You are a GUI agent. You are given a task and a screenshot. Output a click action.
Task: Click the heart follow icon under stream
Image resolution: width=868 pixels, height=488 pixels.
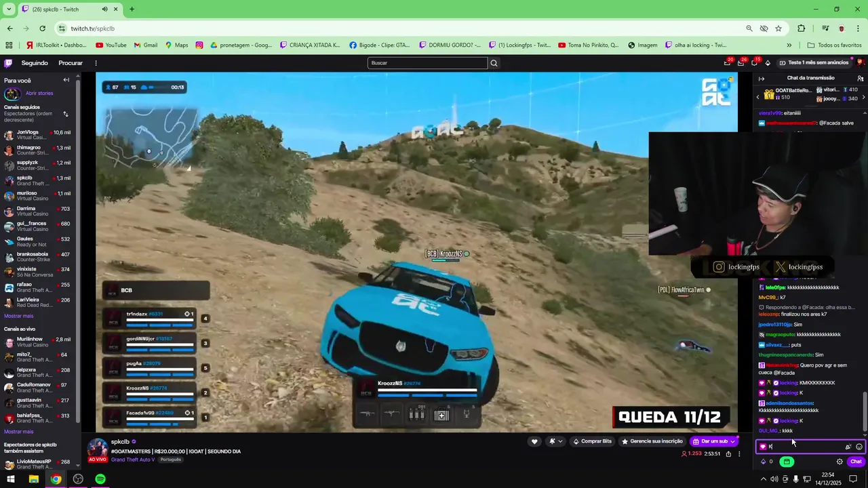534,441
